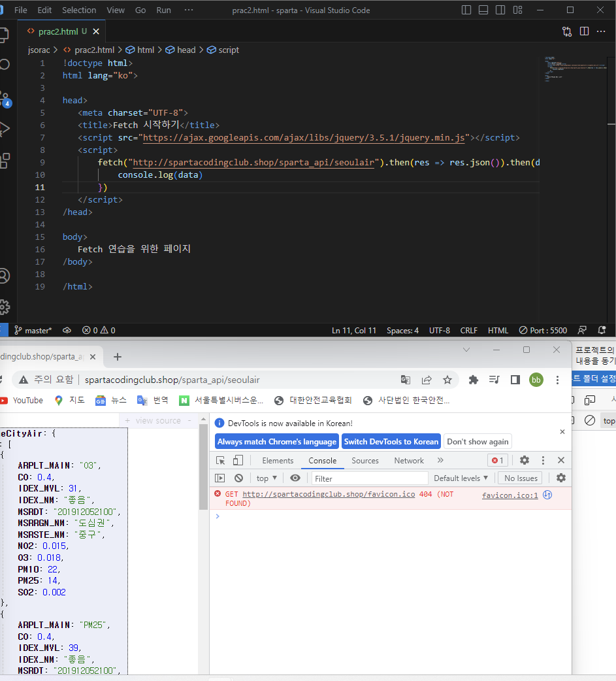Toggle bottom panel layout icon in title bar
Viewport: 616px width, 681px height.
pos(483,10)
